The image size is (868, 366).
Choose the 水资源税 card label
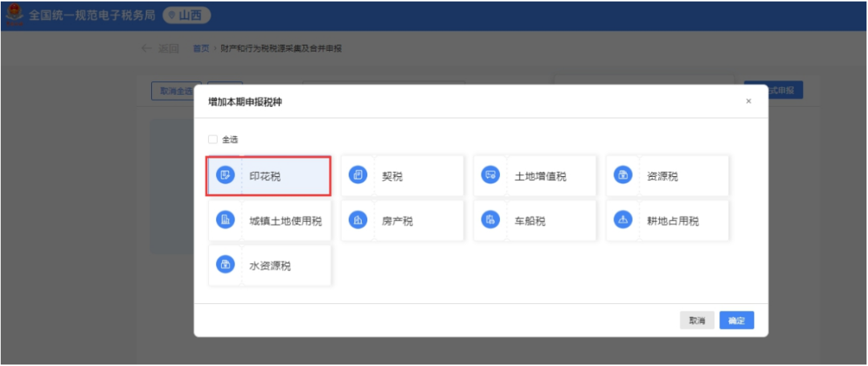270,265
